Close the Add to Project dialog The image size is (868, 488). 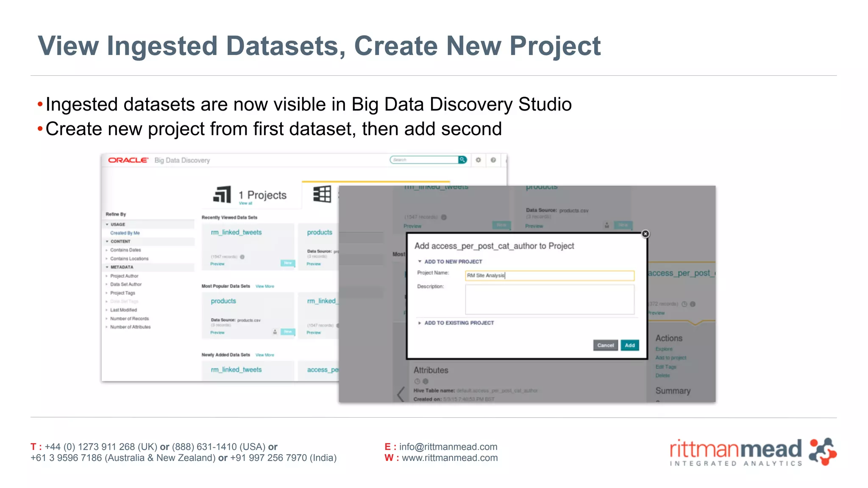pyautogui.click(x=645, y=234)
